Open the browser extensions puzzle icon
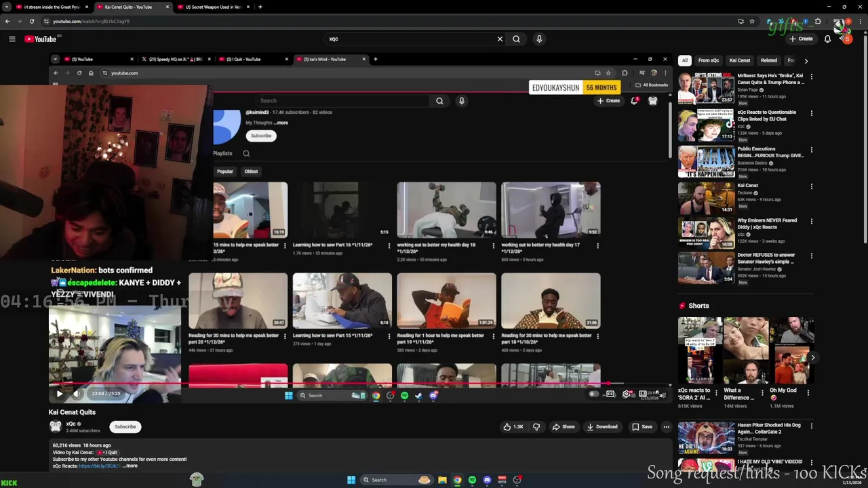The width and height of the screenshot is (868, 488). (818, 21)
